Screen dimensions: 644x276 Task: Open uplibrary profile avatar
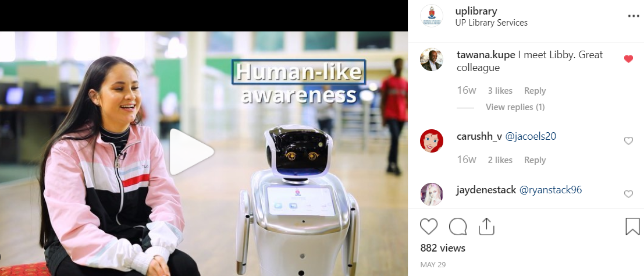pyautogui.click(x=432, y=16)
